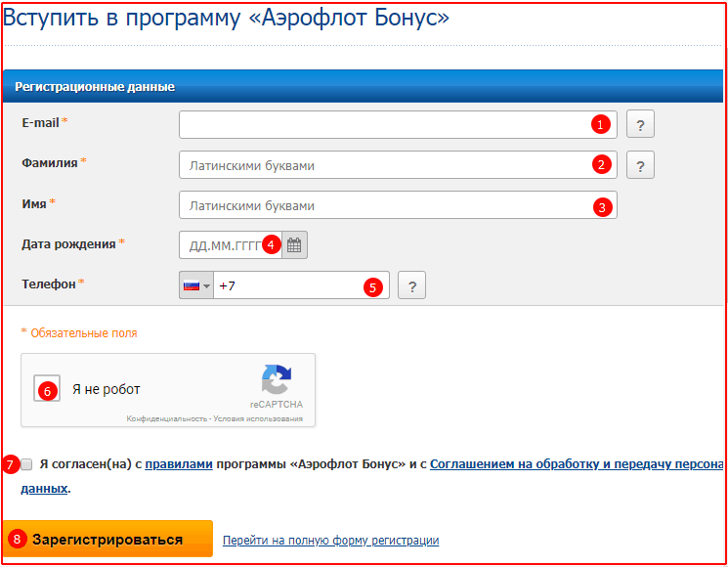
Task: Click the Дата рождения date field
Action: (x=231, y=244)
